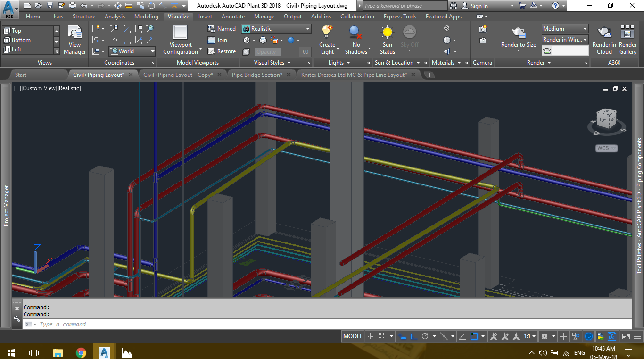Screen dimensions: 644x359
Task: Open the Restore viewport tool
Action: coord(222,51)
